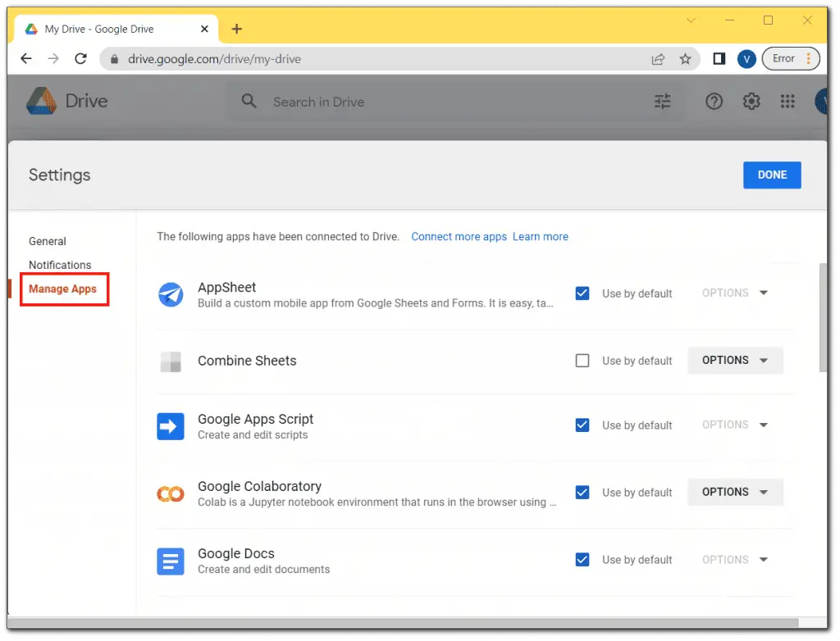Screen dimensions: 840x641
Task: Click the DONE button
Action: 772,175
